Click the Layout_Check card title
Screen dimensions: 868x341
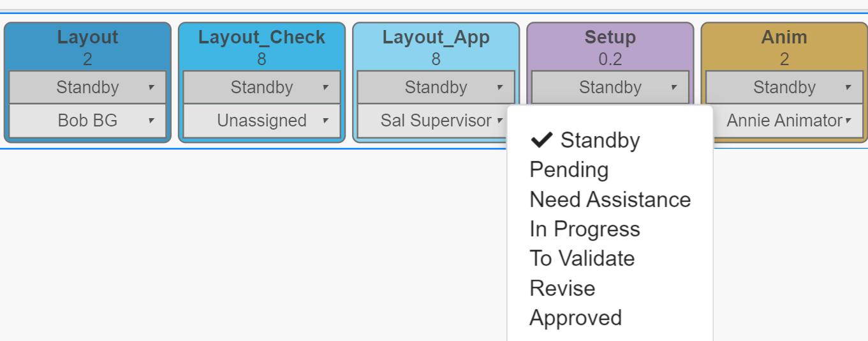tap(261, 38)
